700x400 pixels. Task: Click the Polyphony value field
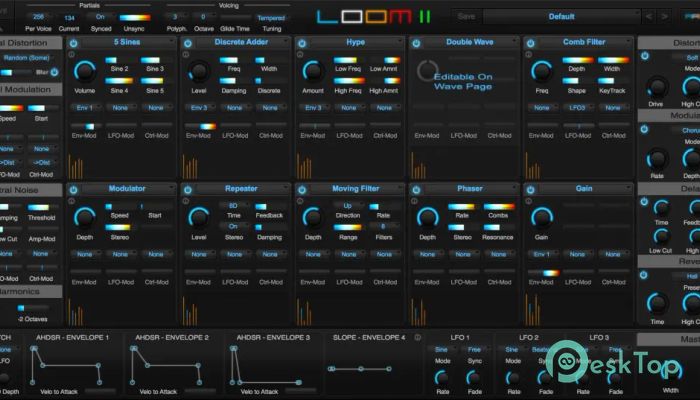pos(175,17)
